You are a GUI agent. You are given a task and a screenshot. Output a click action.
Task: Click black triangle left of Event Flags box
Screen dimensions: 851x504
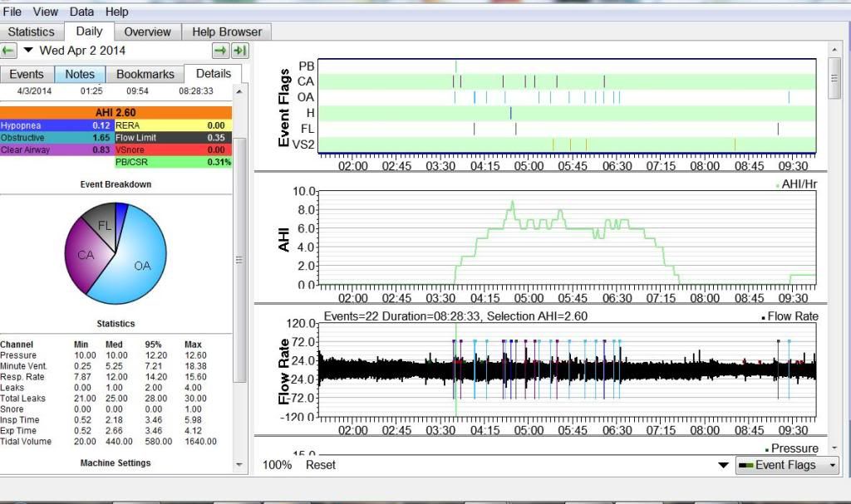[x=723, y=466]
